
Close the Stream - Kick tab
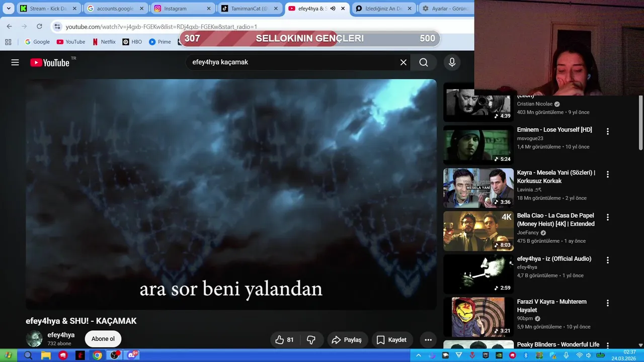(x=75, y=9)
